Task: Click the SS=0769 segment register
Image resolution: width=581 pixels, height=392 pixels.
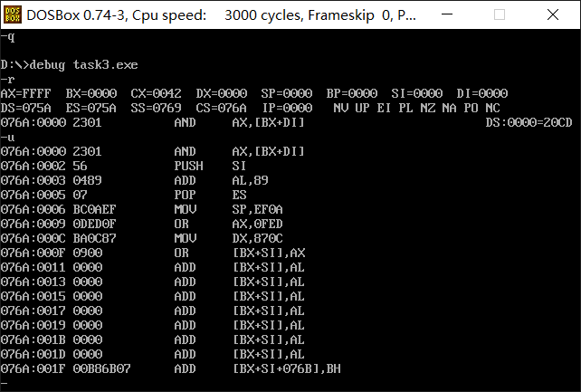Action: point(156,108)
